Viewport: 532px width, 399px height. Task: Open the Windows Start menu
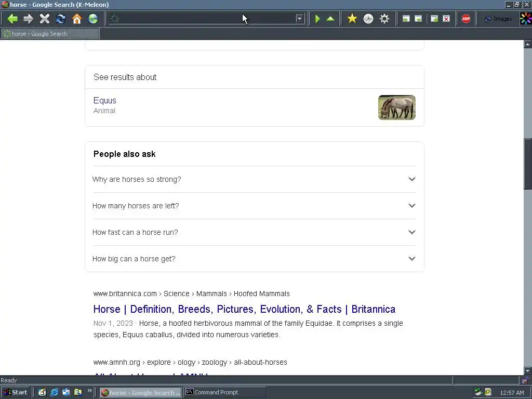[16, 392]
